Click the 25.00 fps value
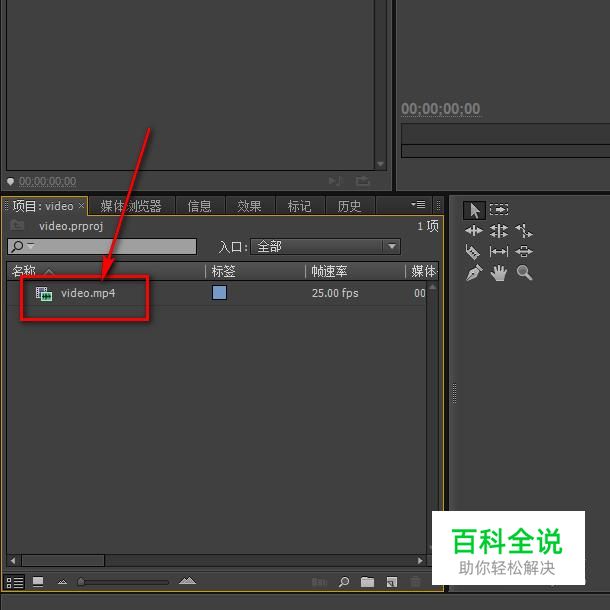This screenshot has width=610, height=610. pyautogui.click(x=335, y=293)
